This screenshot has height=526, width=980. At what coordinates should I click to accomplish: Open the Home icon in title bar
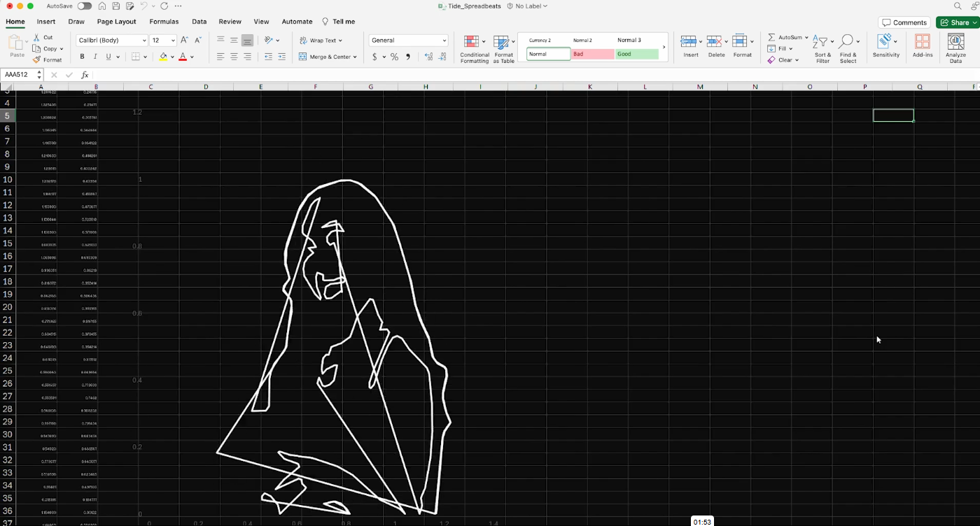103,6
